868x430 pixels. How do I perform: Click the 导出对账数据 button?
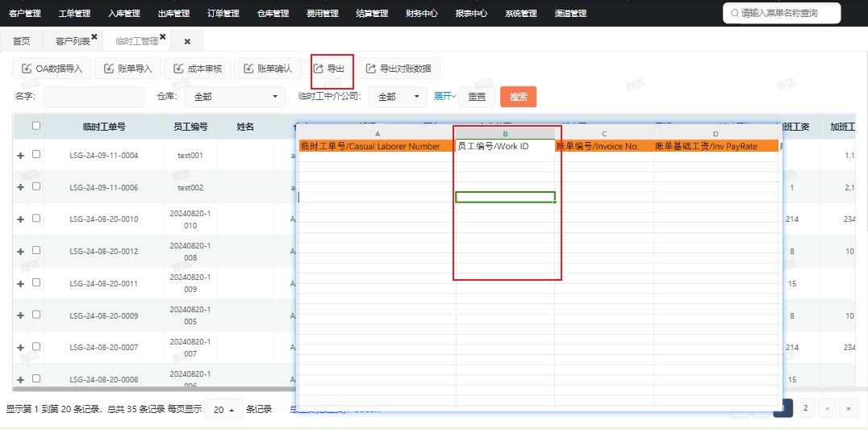pyautogui.click(x=399, y=69)
